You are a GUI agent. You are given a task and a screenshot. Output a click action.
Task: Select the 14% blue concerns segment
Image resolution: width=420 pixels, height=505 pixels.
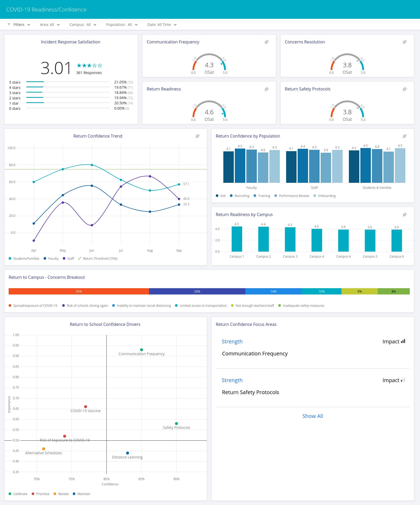click(273, 291)
